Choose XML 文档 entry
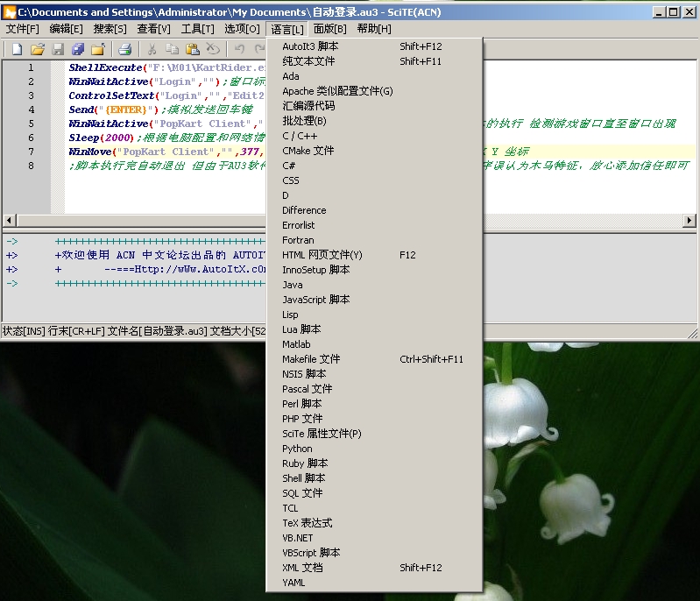This screenshot has height=601, width=700. tap(374, 568)
